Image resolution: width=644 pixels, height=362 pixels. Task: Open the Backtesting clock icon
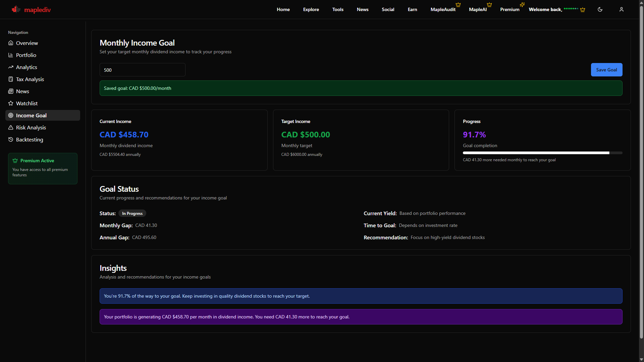tap(11, 139)
